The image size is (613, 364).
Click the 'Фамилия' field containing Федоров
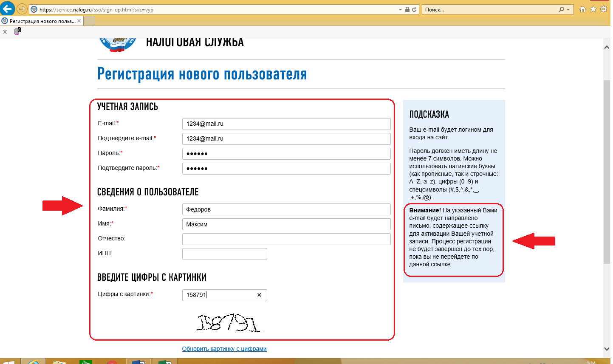coord(286,209)
